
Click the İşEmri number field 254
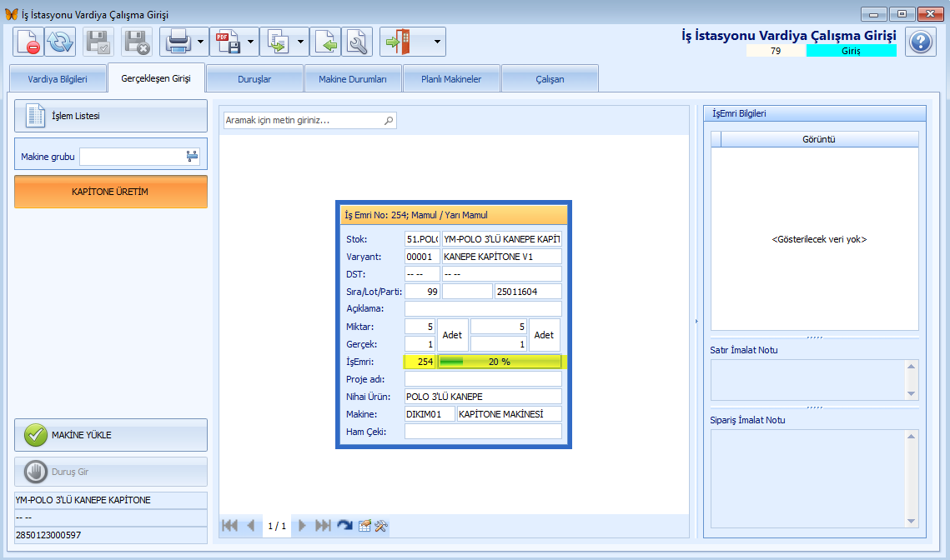[x=420, y=362]
